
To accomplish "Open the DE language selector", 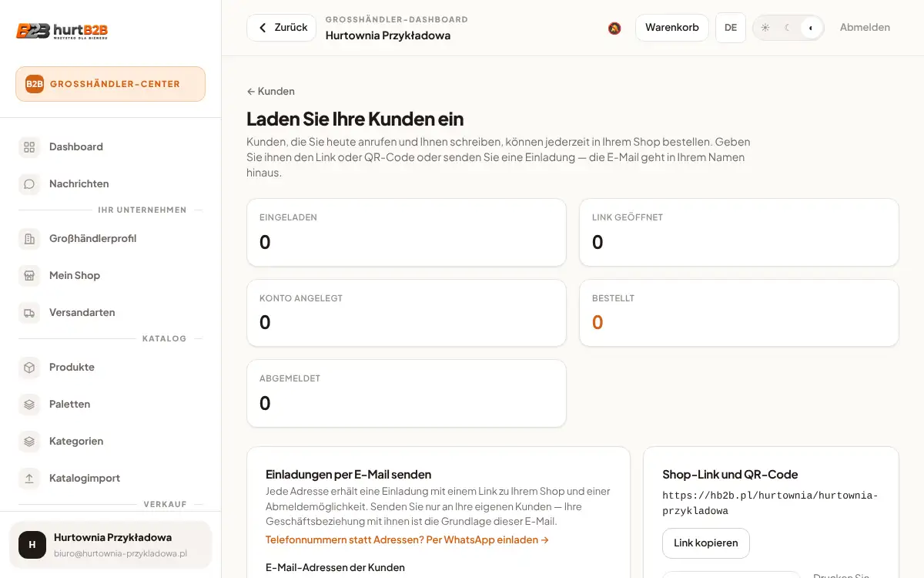I will [x=731, y=28].
